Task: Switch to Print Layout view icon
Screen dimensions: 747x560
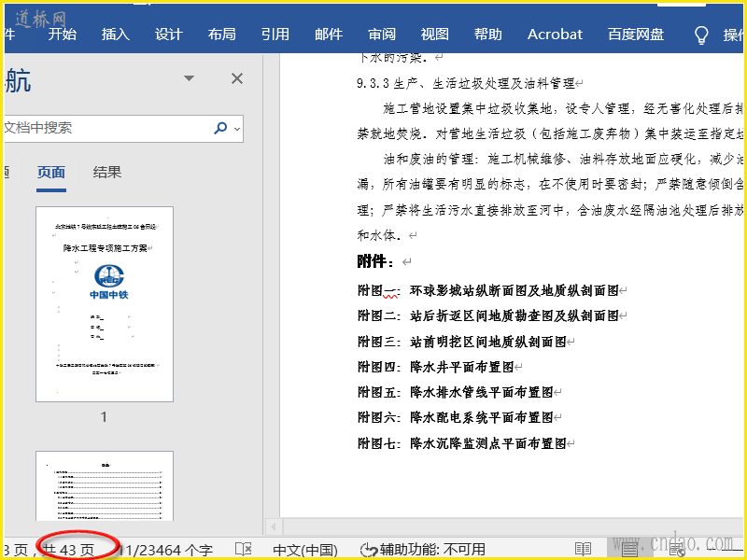Action: point(629,550)
